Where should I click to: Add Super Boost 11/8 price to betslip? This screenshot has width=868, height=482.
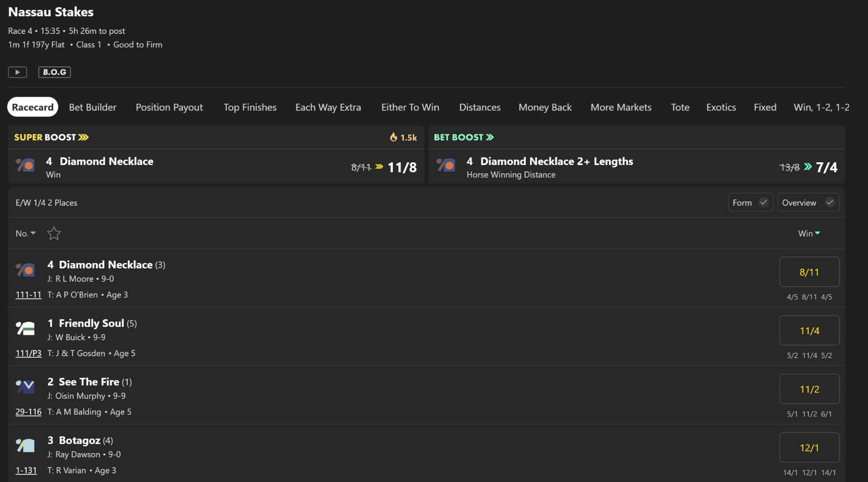point(402,167)
